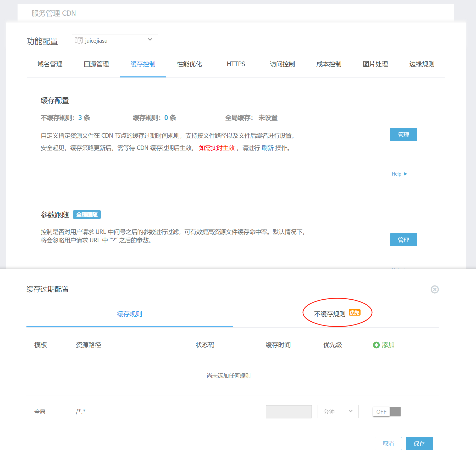
Task: Switch to the 访问控制 tab
Action: pos(282,64)
